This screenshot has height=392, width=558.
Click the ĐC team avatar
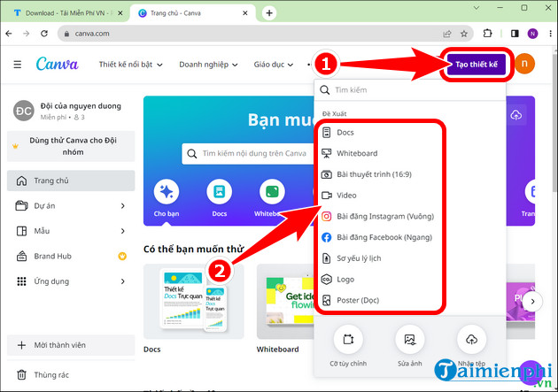(x=24, y=111)
